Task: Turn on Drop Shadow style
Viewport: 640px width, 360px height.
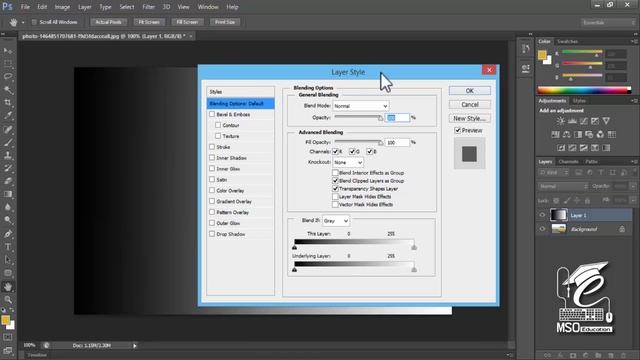Action: 212,234
